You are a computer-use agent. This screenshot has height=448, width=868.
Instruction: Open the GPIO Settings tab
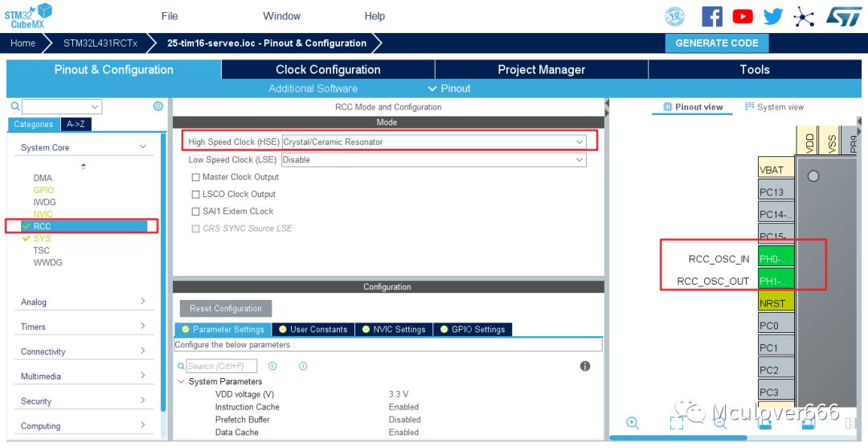point(473,330)
